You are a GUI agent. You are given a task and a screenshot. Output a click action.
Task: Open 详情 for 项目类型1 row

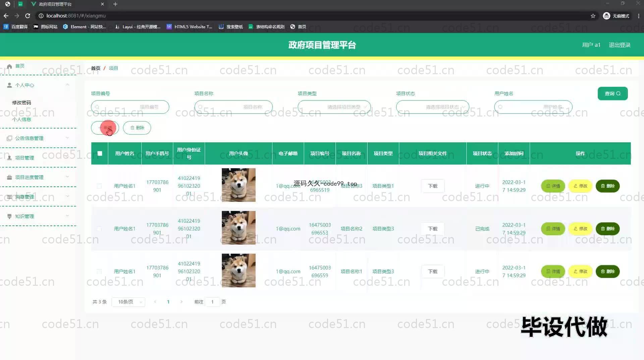coord(553,186)
